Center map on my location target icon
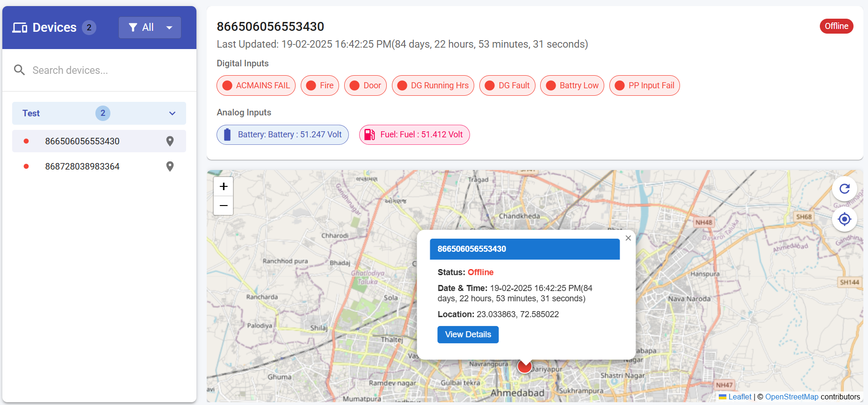The width and height of the screenshot is (868, 405). point(844,219)
